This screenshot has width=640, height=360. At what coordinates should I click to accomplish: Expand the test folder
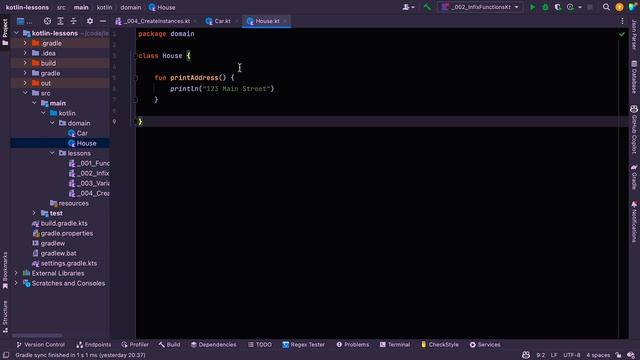(x=34, y=213)
